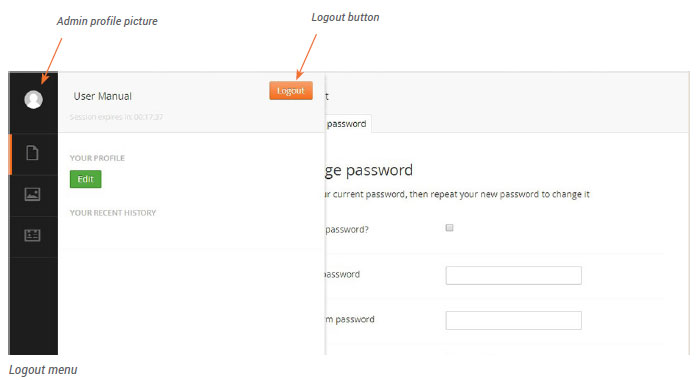Select the image media icon in sidebar
This screenshot has width=700, height=380.
(x=32, y=194)
